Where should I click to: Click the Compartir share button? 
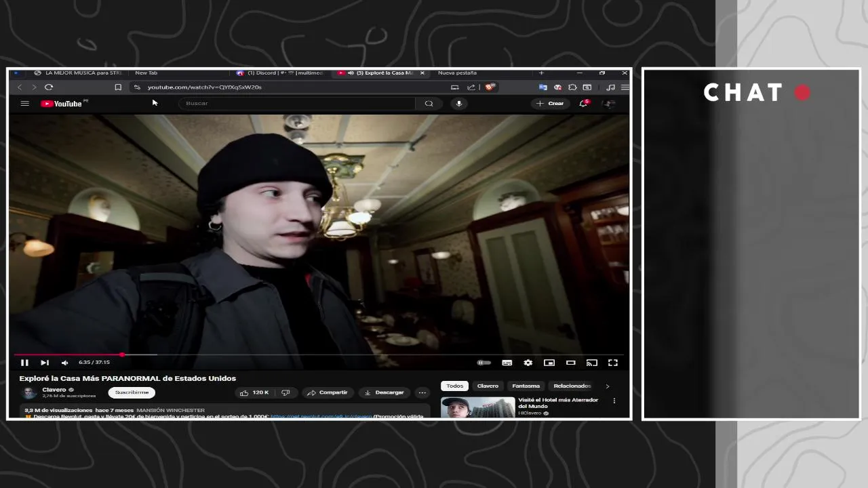[x=327, y=392]
